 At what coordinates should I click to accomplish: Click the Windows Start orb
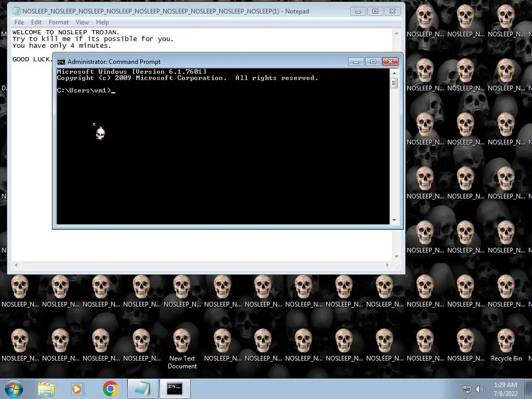(14, 389)
